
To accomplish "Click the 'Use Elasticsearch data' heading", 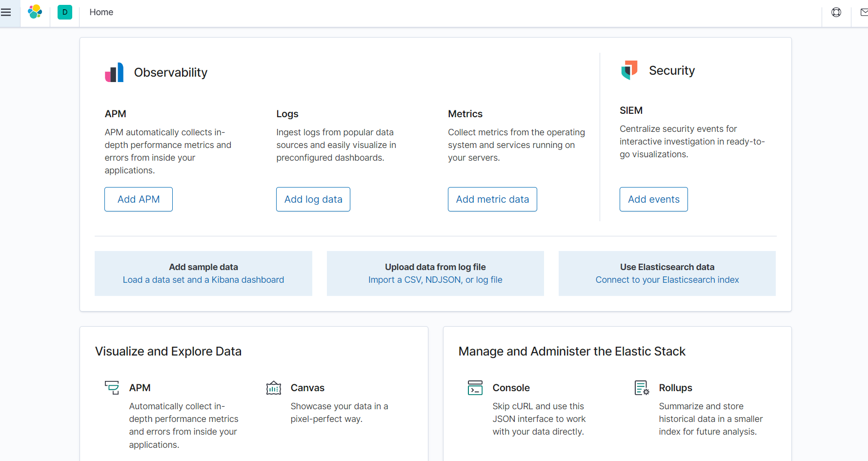I will (x=667, y=267).
